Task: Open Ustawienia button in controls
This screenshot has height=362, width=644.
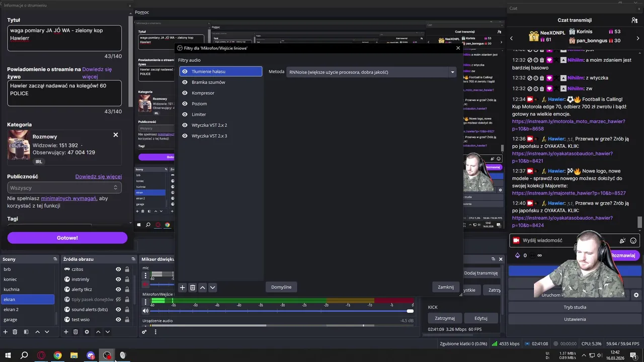Action: pos(575,319)
